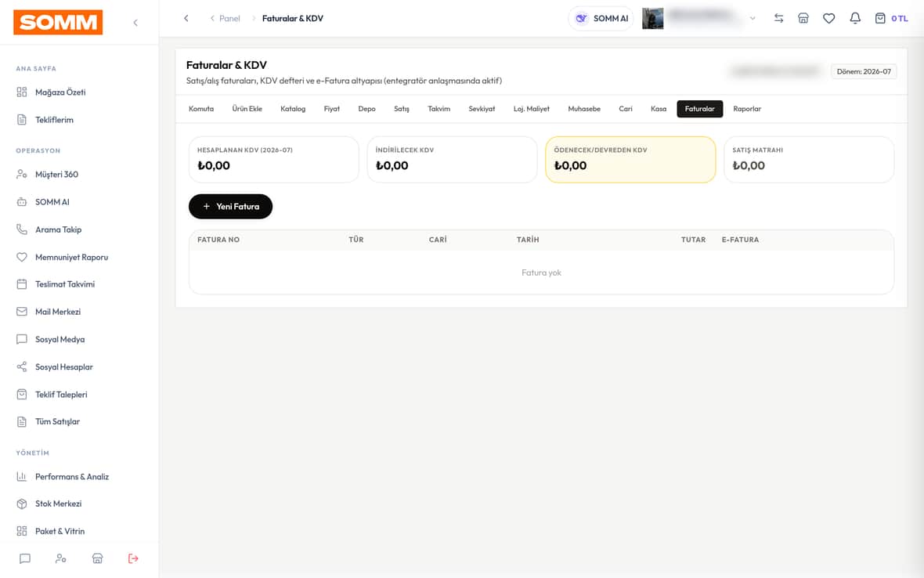This screenshot has height=578, width=924.
Task: Open the SOMM AI button in header
Action: pos(601,18)
